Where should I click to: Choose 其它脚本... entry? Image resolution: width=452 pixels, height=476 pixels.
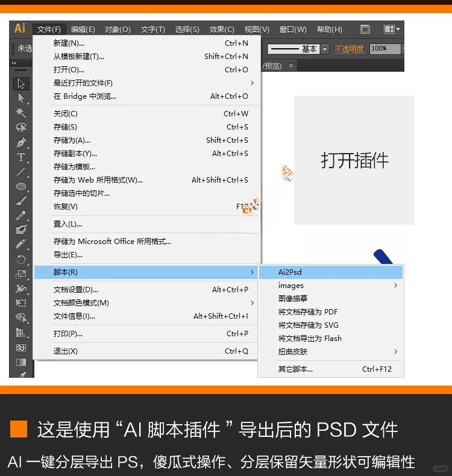(331, 369)
